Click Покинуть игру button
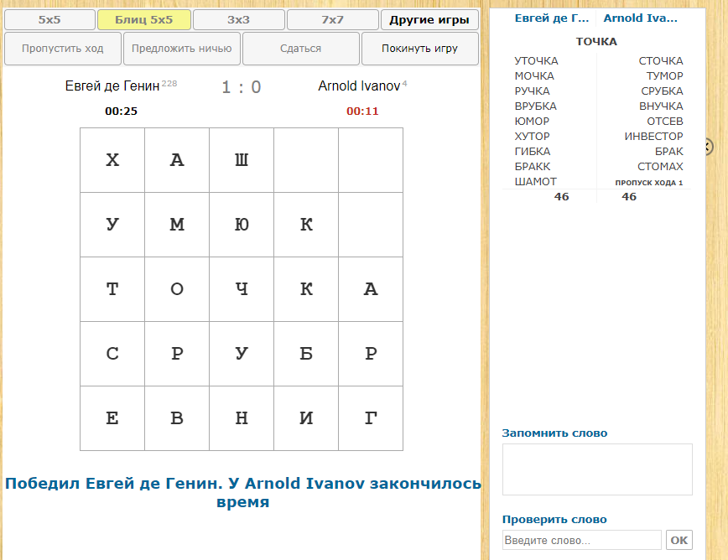The height and width of the screenshot is (560, 728). [x=419, y=49]
